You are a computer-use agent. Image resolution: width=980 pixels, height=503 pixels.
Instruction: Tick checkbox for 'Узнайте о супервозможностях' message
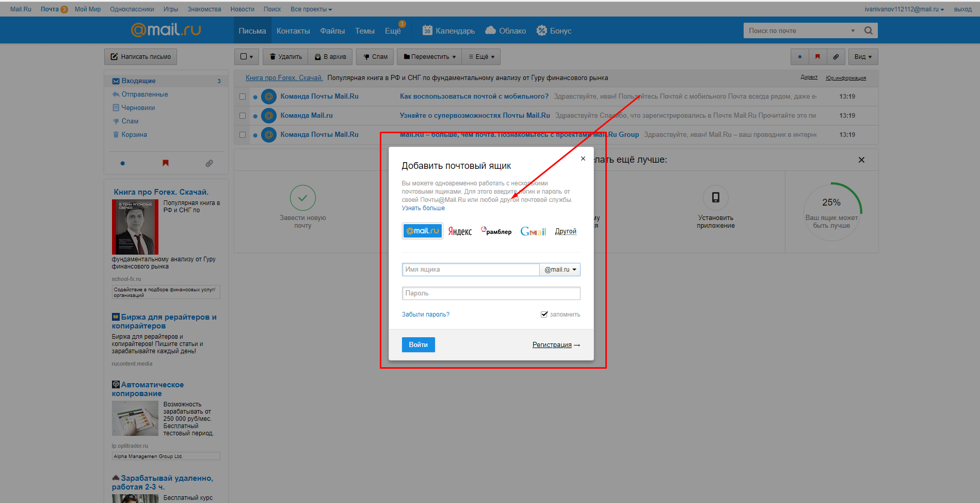coord(243,116)
